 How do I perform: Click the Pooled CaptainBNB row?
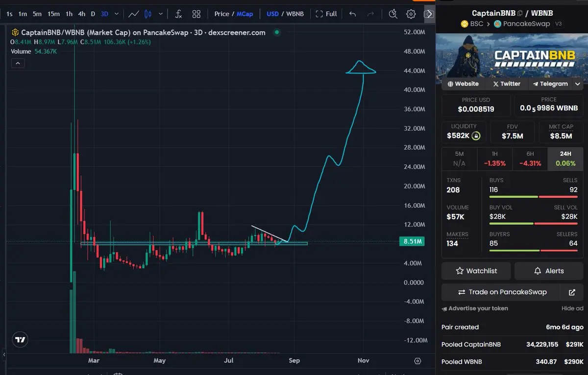pos(512,344)
